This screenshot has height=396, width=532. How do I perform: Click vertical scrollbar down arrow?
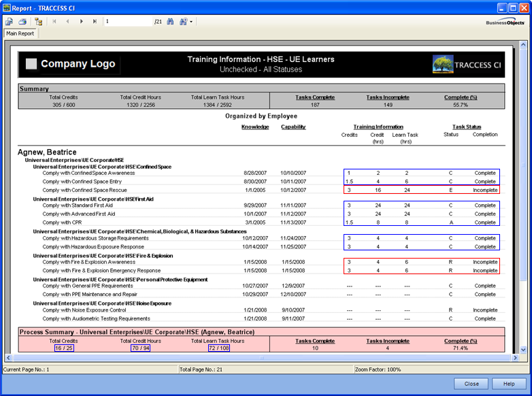point(523,350)
